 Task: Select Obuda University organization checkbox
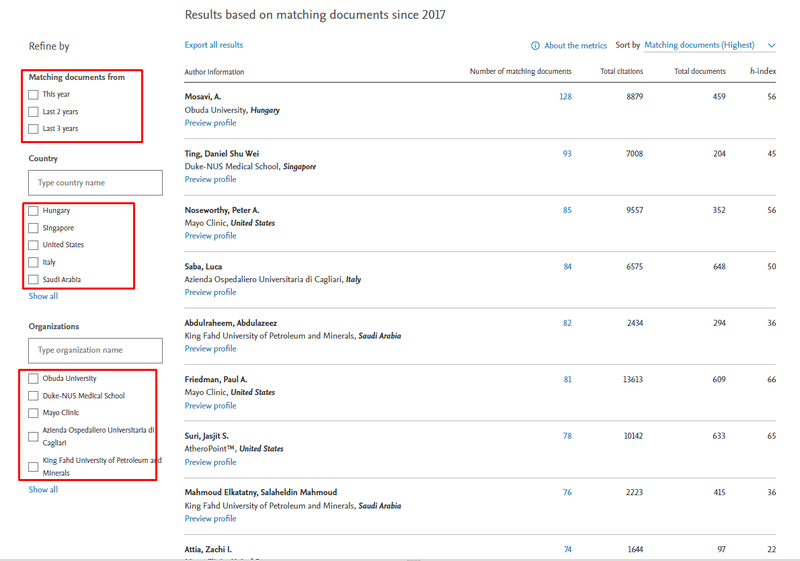click(34, 379)
